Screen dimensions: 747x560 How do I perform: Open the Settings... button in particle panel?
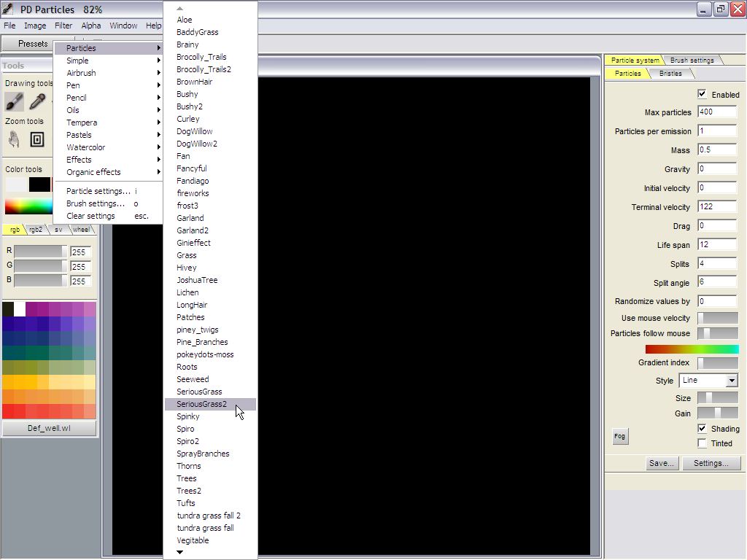pyautogui.click(x=711, y=463)
